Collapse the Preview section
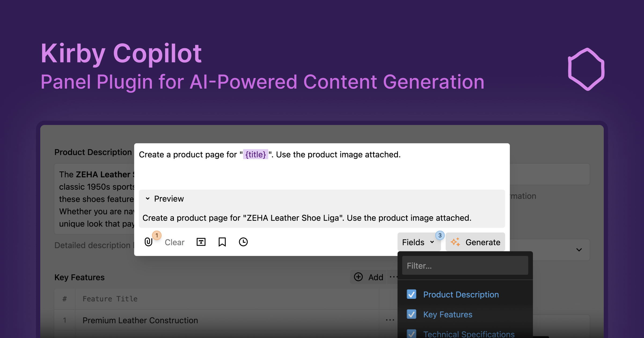Screen dimensions: 644x338 pyautogui.click(x=164, y=199)
